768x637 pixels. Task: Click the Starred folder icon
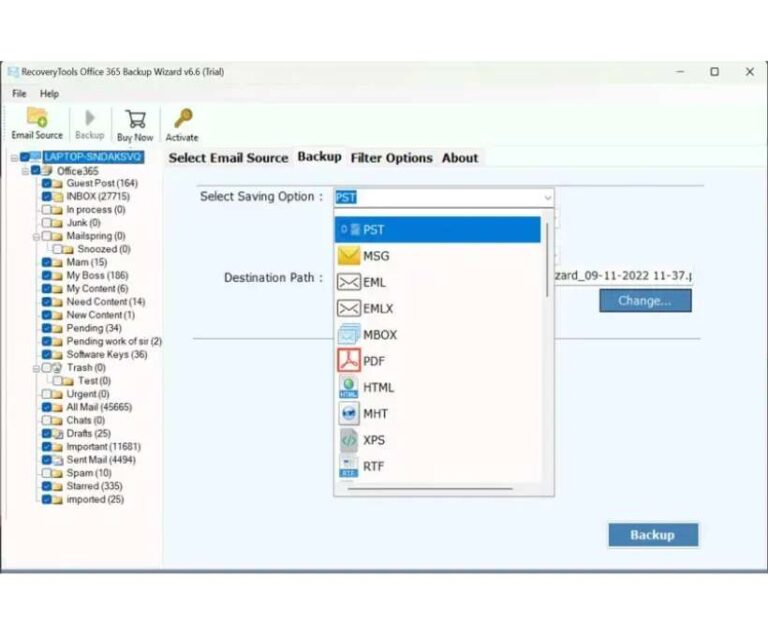coord(58,487)
